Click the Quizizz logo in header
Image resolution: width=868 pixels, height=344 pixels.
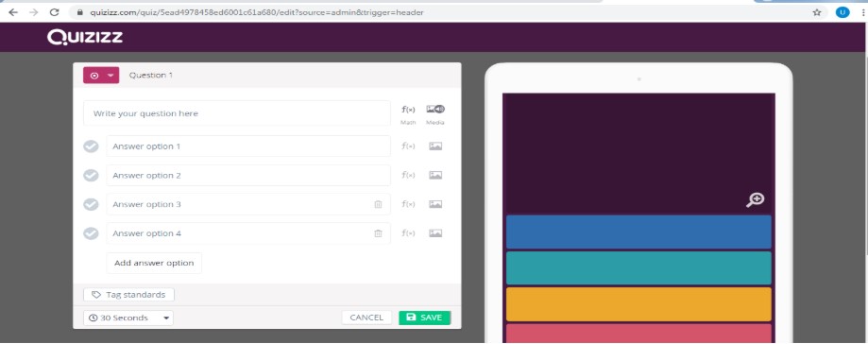(85, 37)
